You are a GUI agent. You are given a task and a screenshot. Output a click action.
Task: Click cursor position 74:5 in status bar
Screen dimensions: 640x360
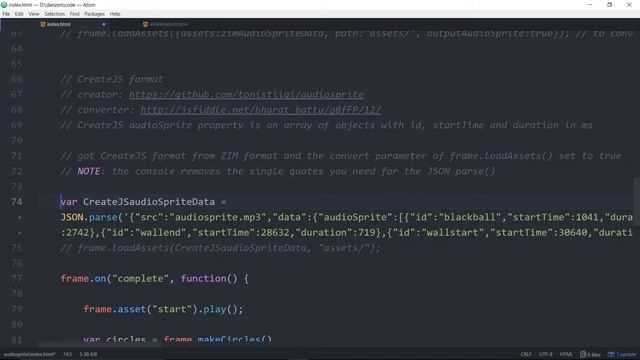click(67, 354)
